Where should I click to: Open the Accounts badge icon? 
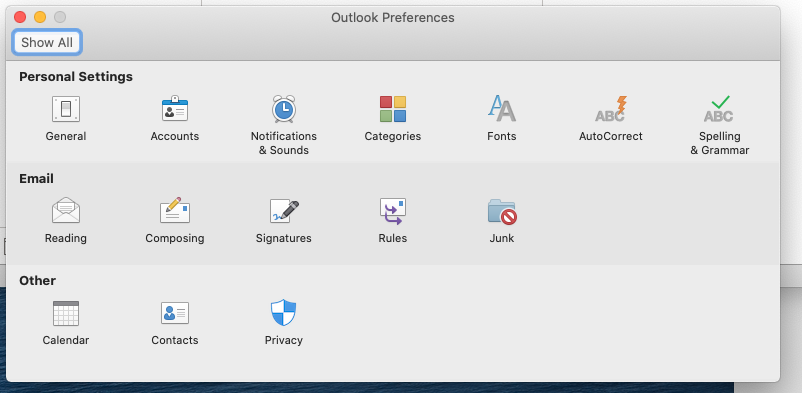(x=174, y=108)
